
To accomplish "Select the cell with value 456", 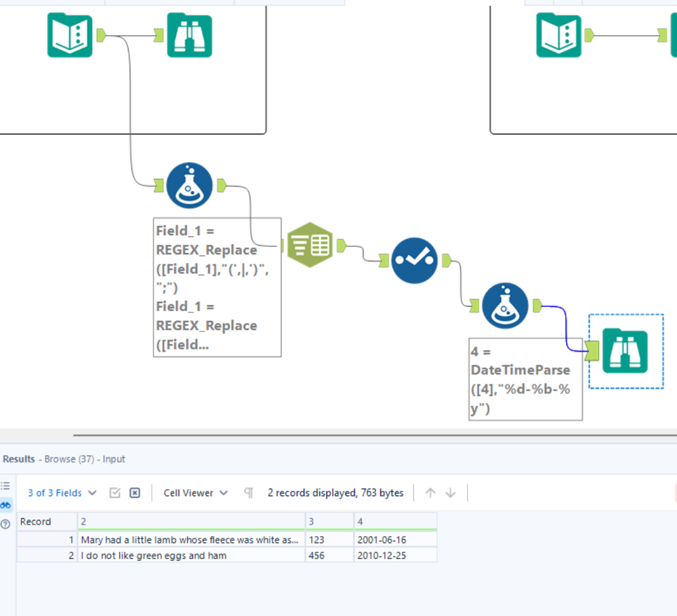I will click(330, 555).
